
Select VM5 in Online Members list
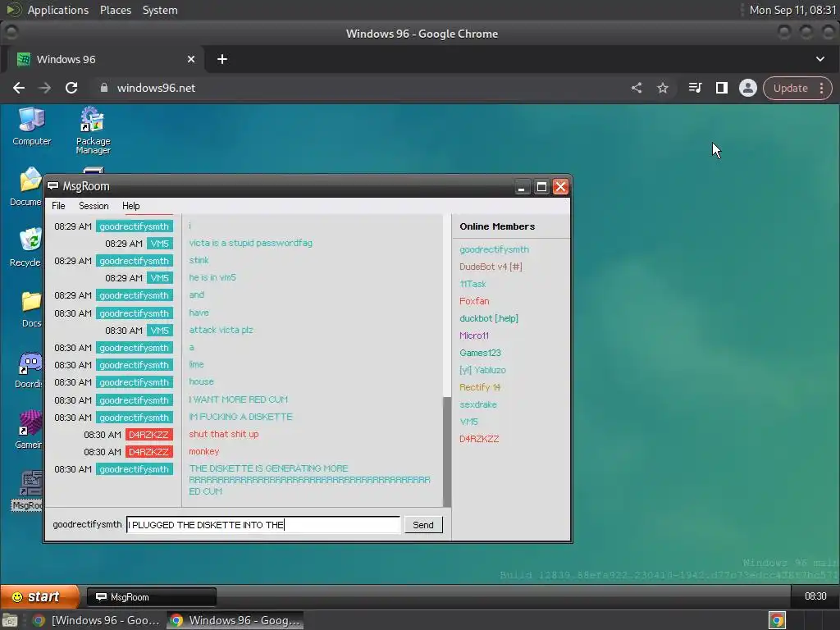click(468, 422)
